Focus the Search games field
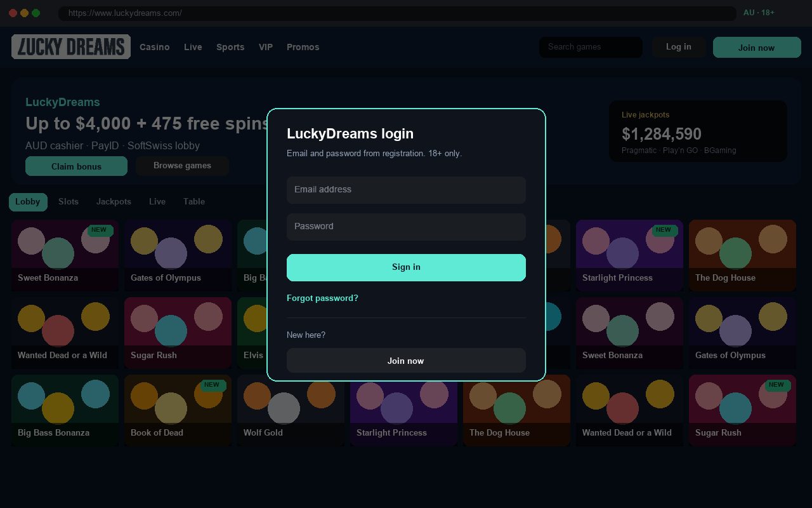Screen dimensions: 812x508 click(x=591, y=47)
